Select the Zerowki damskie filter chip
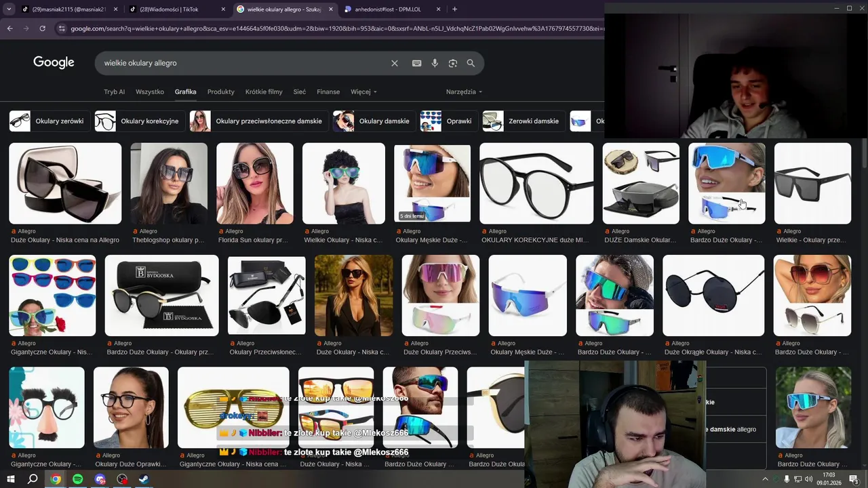Image resolution: width=868 pixels, height=488 pixels. point(523,121)
